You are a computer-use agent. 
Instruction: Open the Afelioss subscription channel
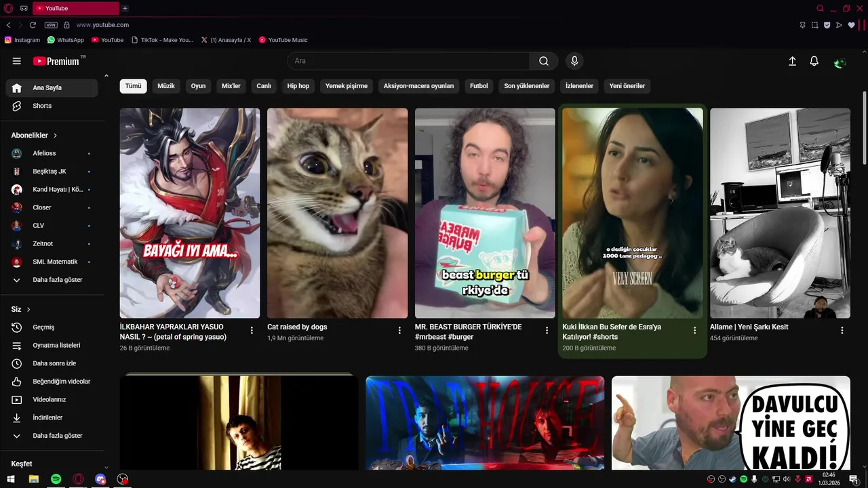pyautogui.click(x=52, y=153)
